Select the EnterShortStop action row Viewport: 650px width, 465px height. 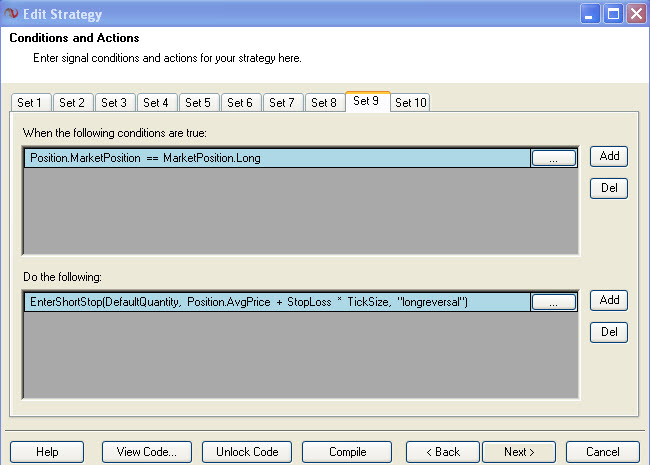point(275,302)
